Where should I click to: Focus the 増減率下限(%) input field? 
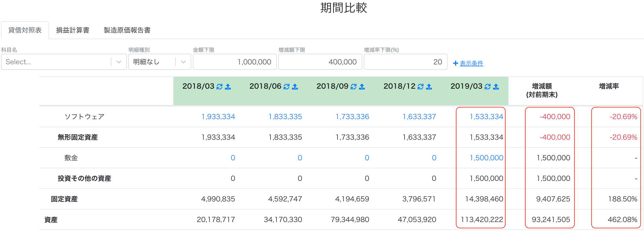click(x=406, y=62)
